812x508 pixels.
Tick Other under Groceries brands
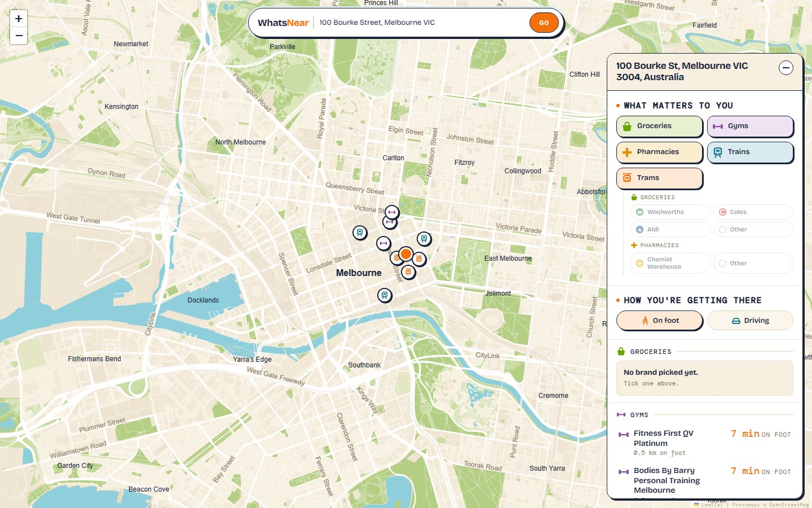pos(753,230)
